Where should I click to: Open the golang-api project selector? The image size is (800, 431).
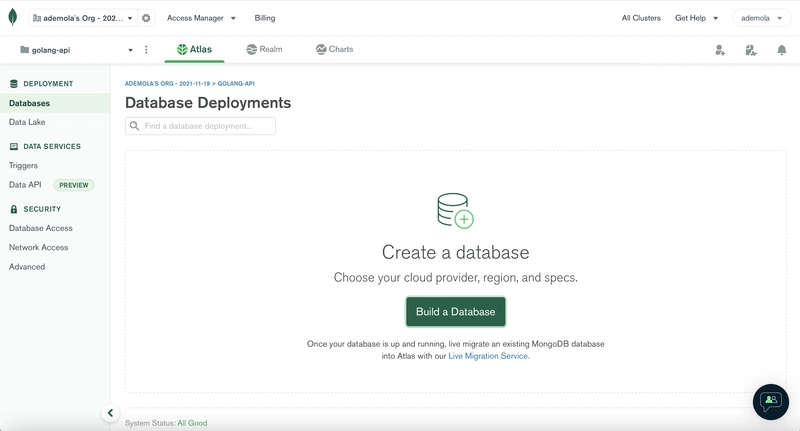tap(76, 50)
